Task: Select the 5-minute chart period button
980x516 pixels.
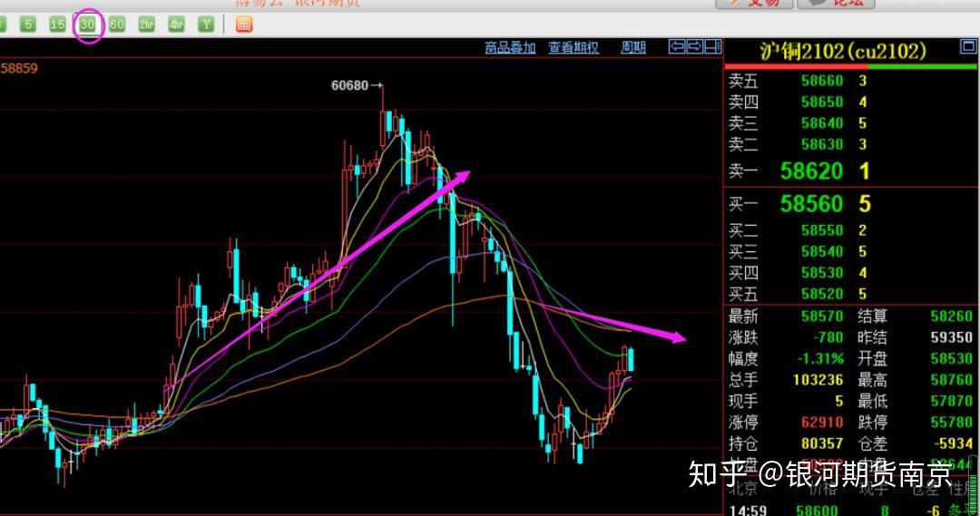Action: 28,24
